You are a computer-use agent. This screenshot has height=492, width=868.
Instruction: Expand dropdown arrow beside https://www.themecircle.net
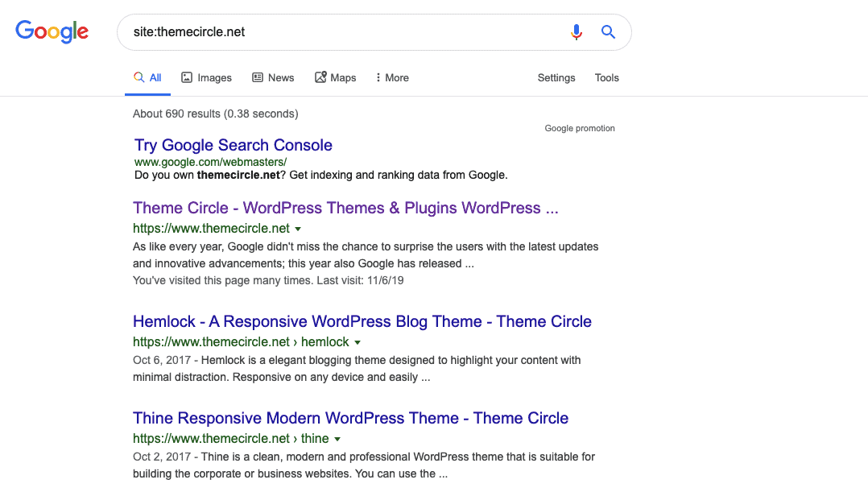298,229
